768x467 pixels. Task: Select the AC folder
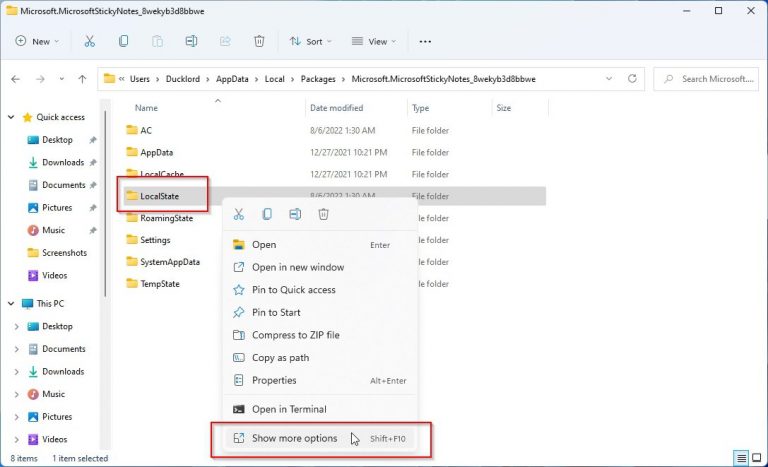pyautogui.click(x=139, y=130)
